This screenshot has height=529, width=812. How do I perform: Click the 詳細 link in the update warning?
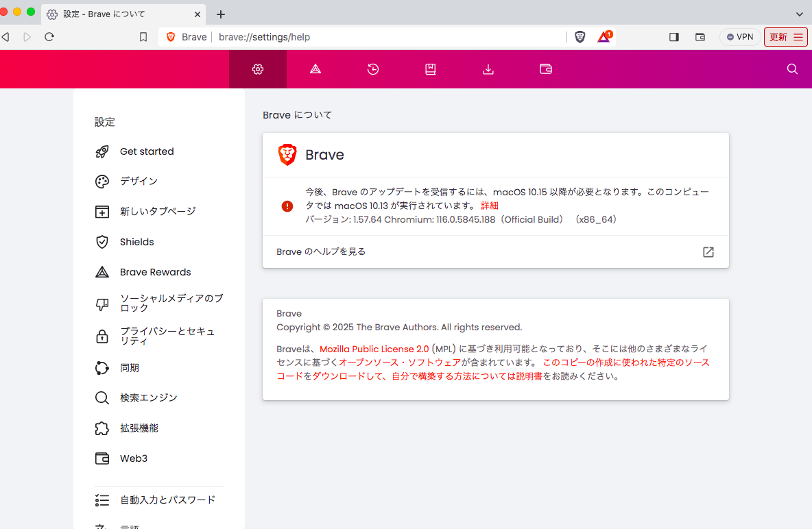[490, 206]
